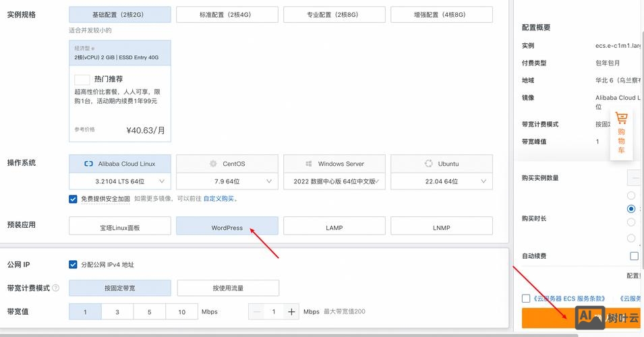Click the 包年包月 payment type value
This screenshot has width=644, height=337.
coord(608,63)
